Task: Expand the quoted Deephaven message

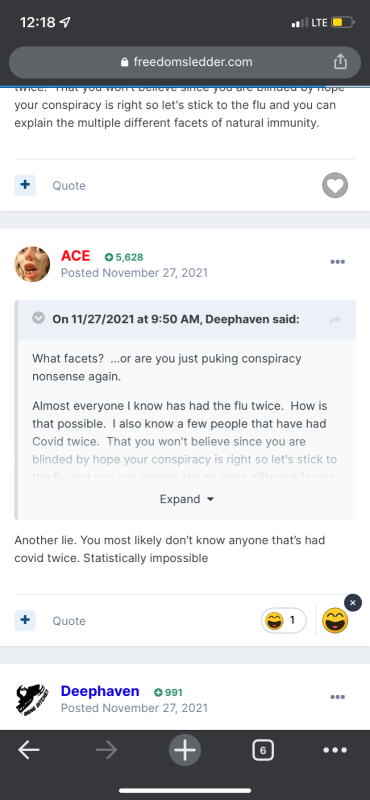Action: click(x=187, y=499)
